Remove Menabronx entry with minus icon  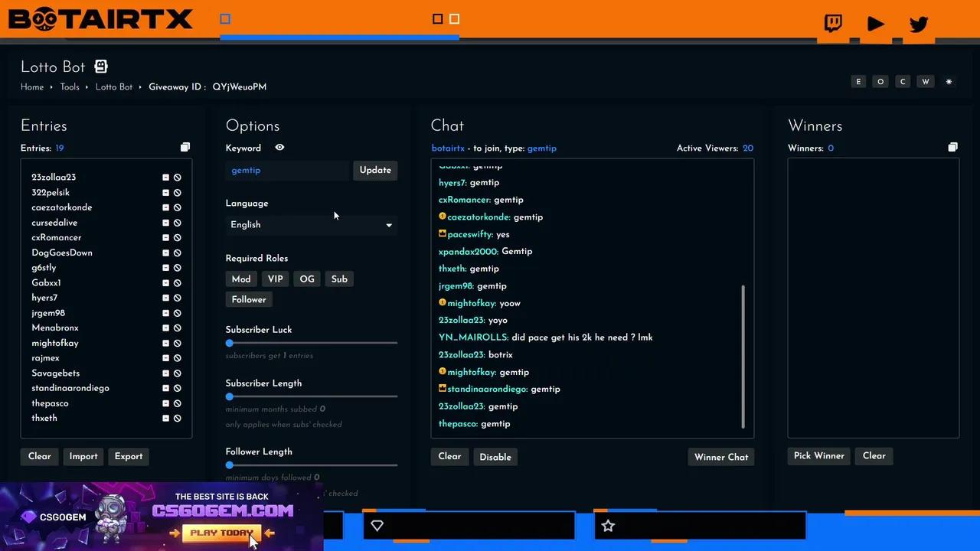click(x=165, y=328)
